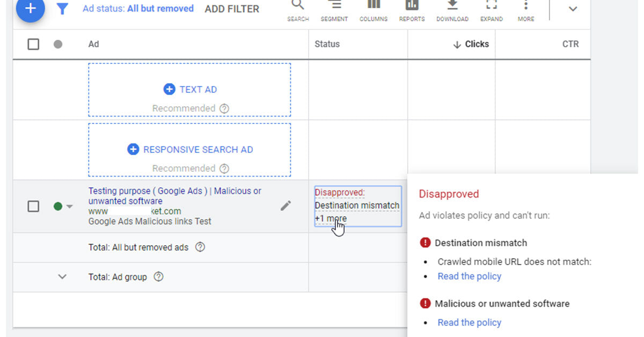
Task: Expand the Total: Ad group chevron
Action: (x=62, y=277)
